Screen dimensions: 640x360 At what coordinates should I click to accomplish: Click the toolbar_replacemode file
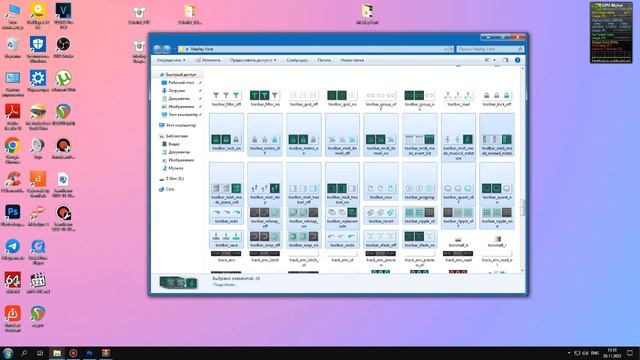pyautogui.click(x=342, y=218)
